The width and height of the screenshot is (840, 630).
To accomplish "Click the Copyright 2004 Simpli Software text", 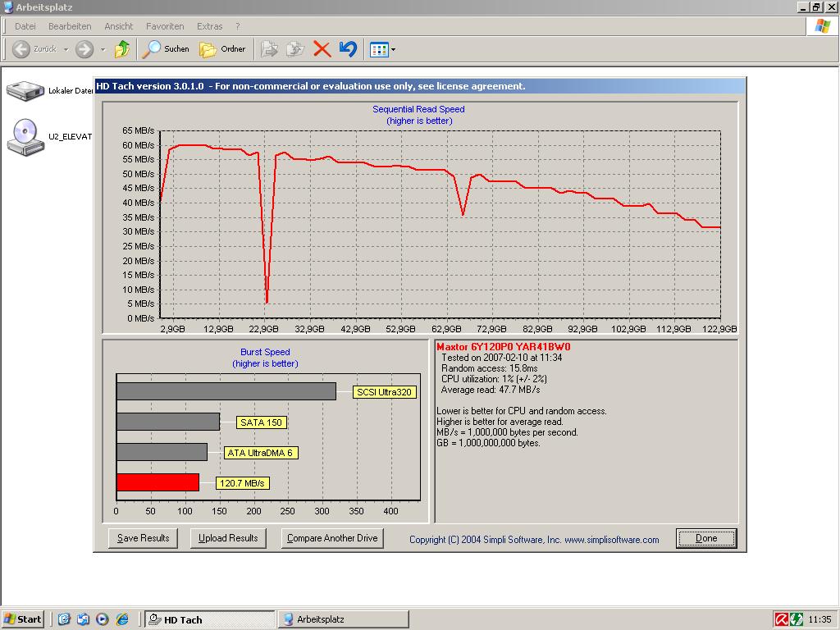I will point(534,540).
